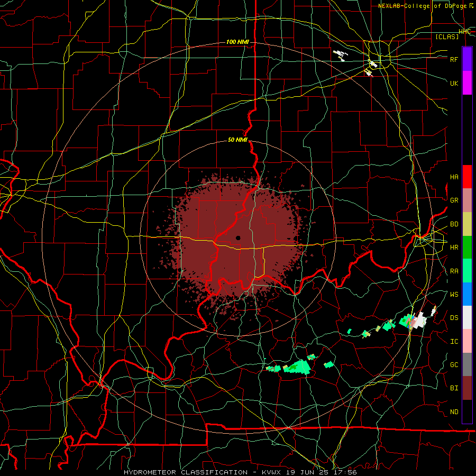Select the light pink IC legend swatch

467,341
